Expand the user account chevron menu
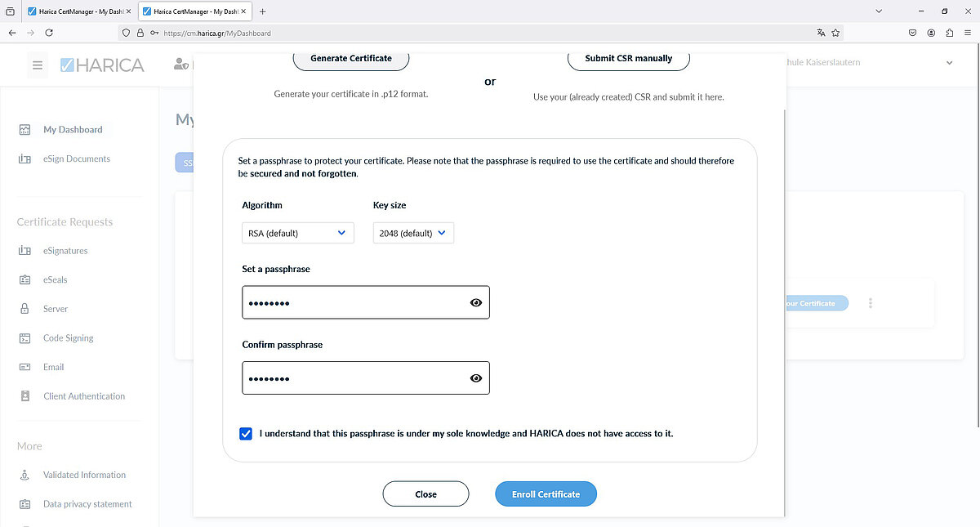This screenshot has width=980, height=527. (949, 63)
